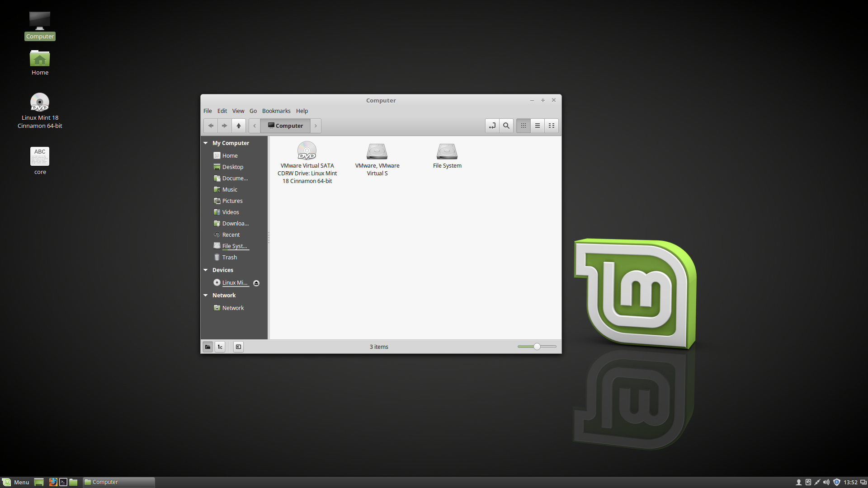Screen dimensions: 868x488
Task: Open the Edit menu
Action: click(x=222, y=111)
